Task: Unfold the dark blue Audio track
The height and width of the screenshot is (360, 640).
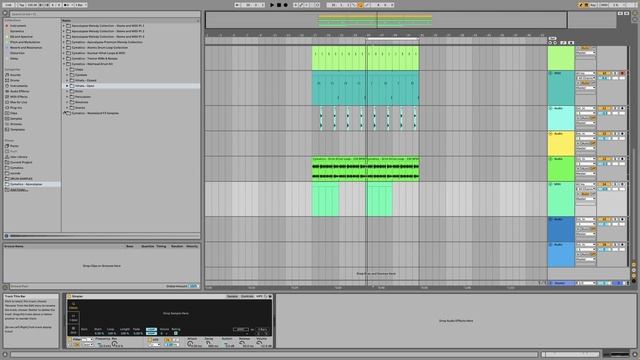Action: (551, 220)
